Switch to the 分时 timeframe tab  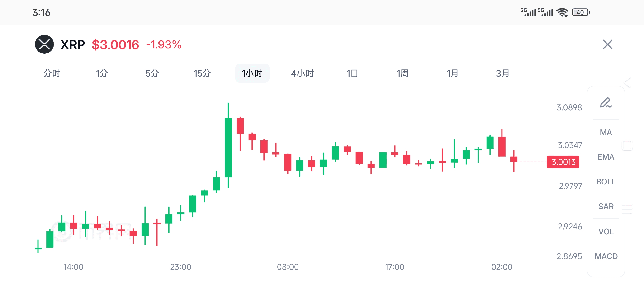(x=52, y=73)
